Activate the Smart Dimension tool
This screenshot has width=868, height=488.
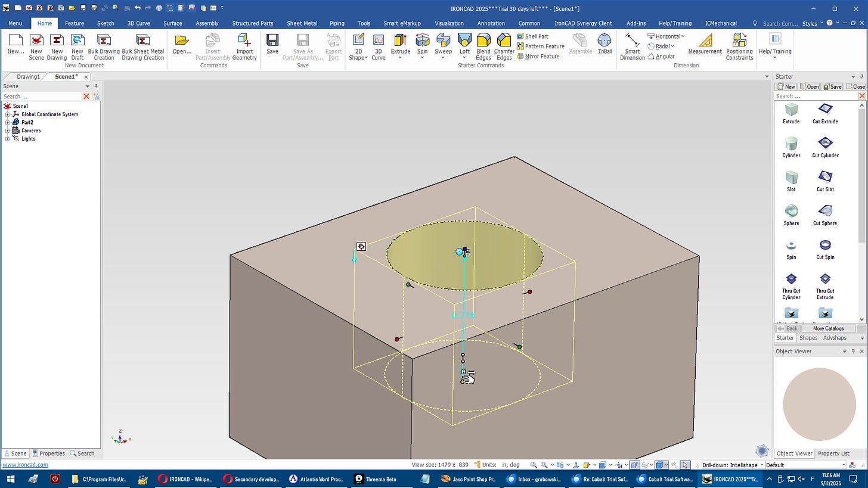[x=632, y=46]
